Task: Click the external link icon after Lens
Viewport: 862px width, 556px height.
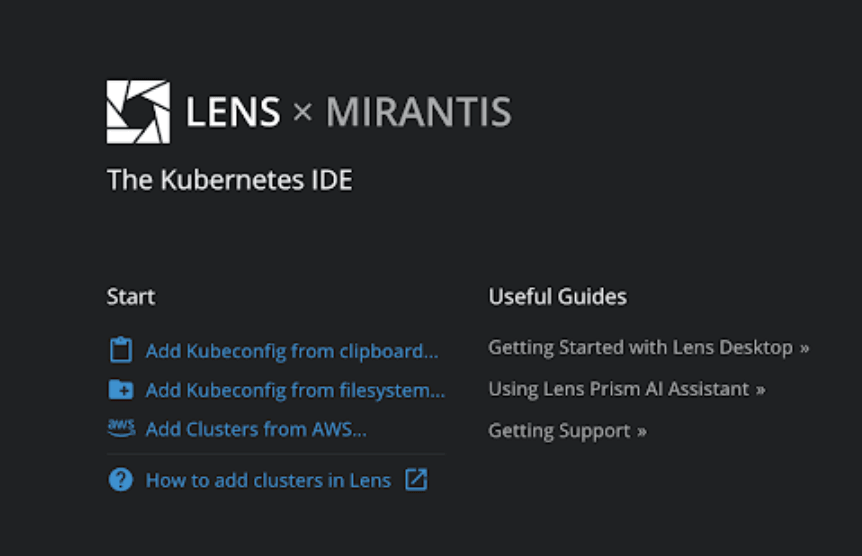Action: (416, 480)
